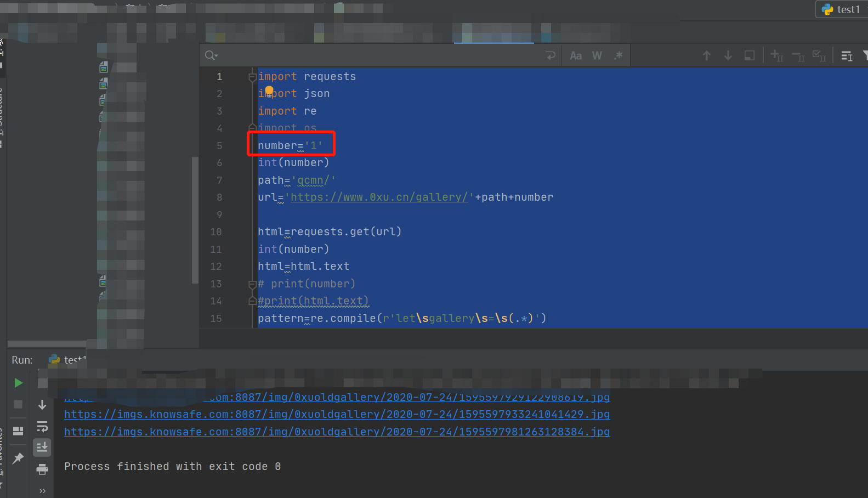The width and height of the screenshot is (868, 498).
Task: Open output link ending 1595597981263128384.jpg
Action: click(337, 432)
